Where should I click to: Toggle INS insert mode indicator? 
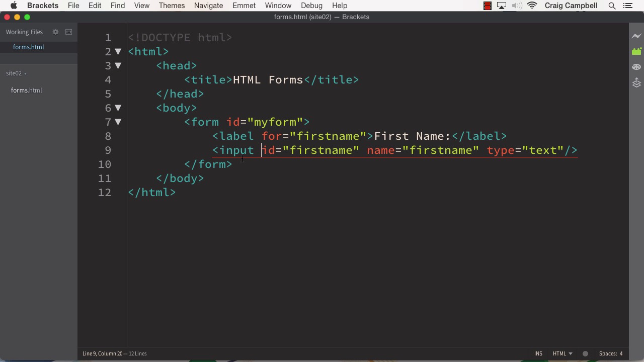[x=538, y=353]
